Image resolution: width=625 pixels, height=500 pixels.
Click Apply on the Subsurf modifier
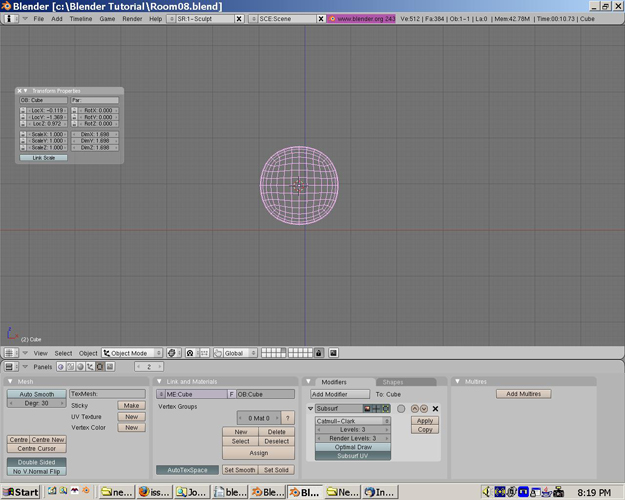tap(425, 421)
